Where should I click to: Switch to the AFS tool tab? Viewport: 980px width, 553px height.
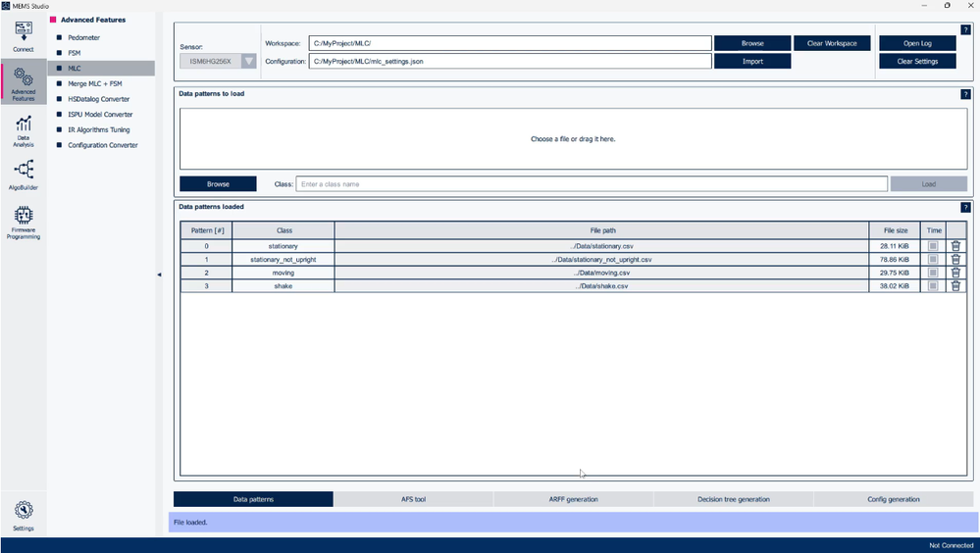[413, 499]
